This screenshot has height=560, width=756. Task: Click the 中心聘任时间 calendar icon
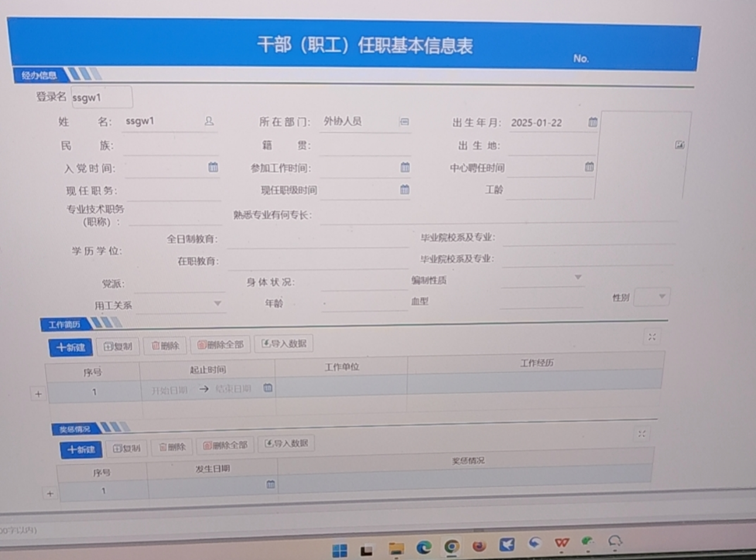point(589,167)
